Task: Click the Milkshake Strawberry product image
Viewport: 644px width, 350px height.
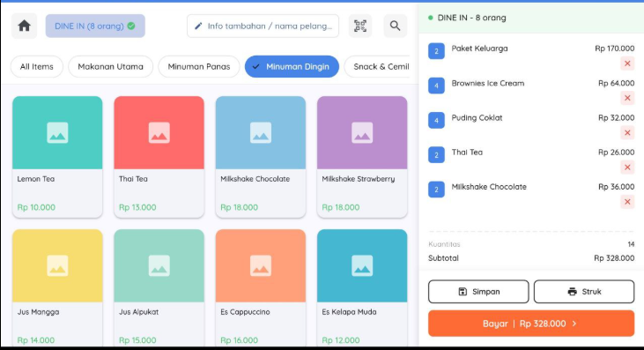Action: coord(362,133)
